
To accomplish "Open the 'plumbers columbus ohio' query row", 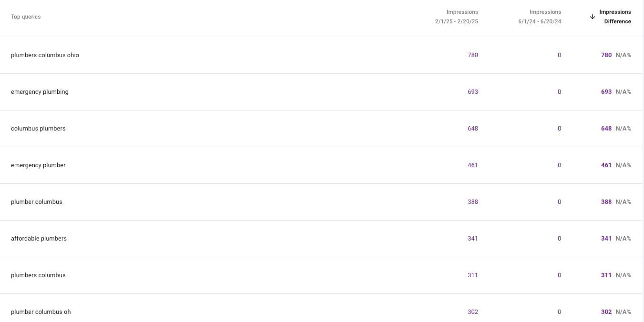I will point(45,55).
